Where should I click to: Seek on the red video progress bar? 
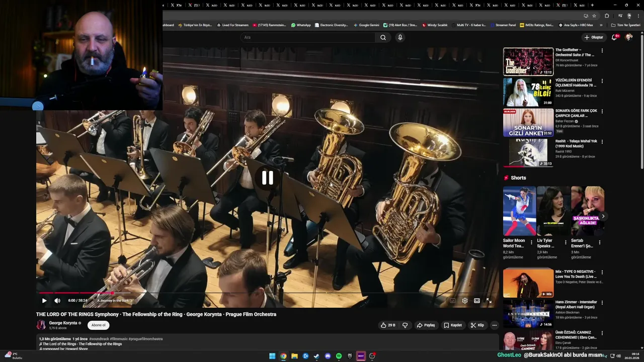267,293
